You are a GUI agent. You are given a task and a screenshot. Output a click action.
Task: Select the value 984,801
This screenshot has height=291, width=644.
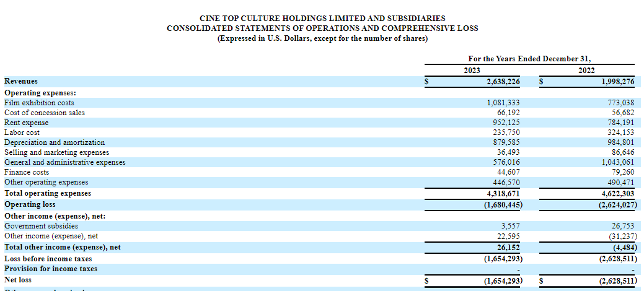point(620,142)
